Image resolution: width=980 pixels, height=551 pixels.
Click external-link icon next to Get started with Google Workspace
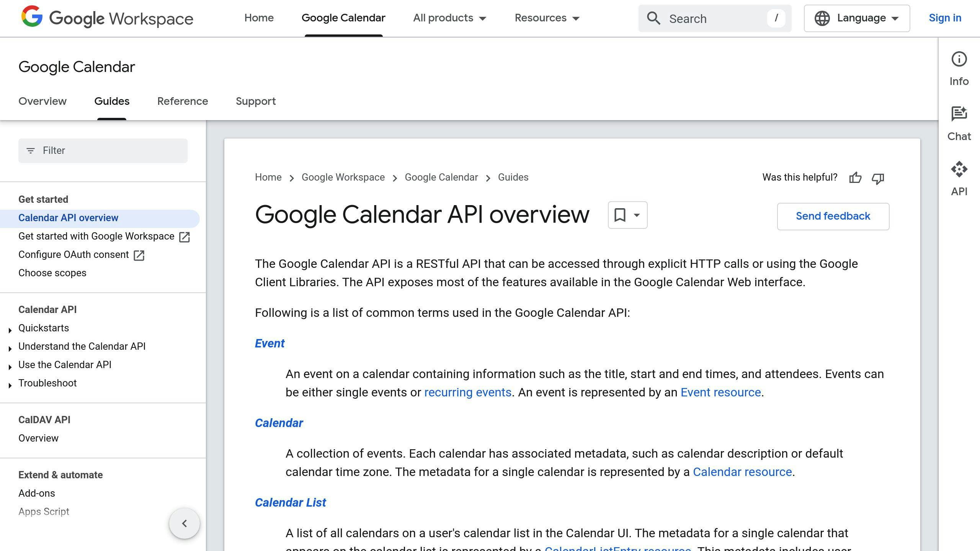coord(185,237)
